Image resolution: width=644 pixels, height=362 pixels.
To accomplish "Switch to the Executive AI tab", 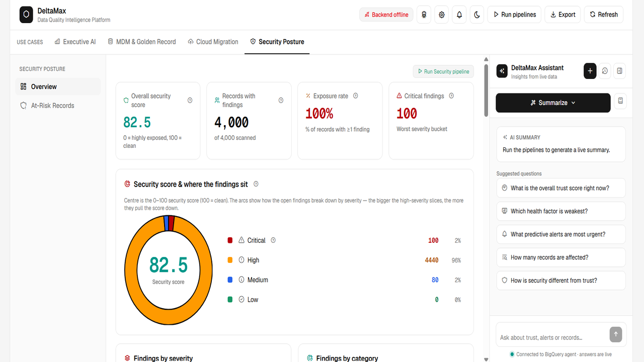I will [x=75, y=42].
